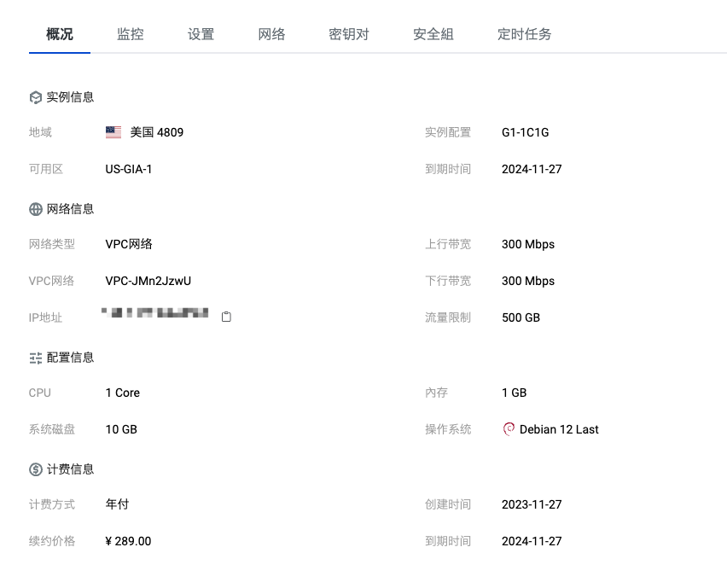Copy the IP address with clipboard icon
Viewport: 727px width, 588px height.
pos(226,317)
